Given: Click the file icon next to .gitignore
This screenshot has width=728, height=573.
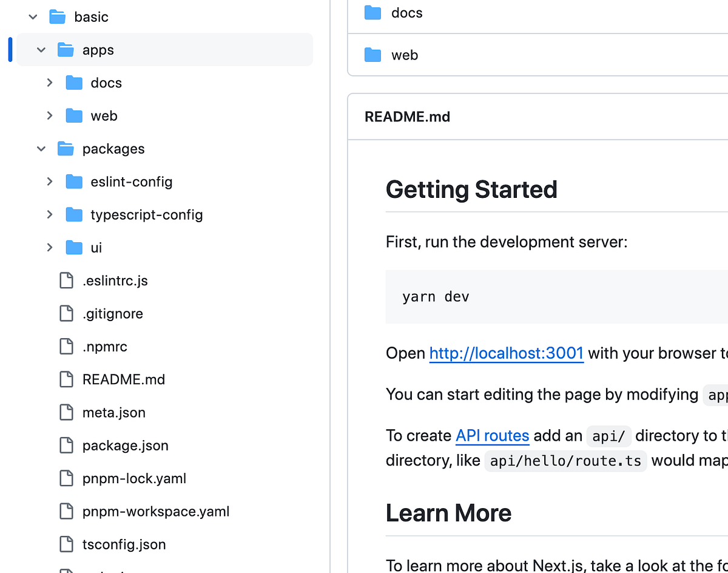Looking at the screenshot, I should 66,313.
